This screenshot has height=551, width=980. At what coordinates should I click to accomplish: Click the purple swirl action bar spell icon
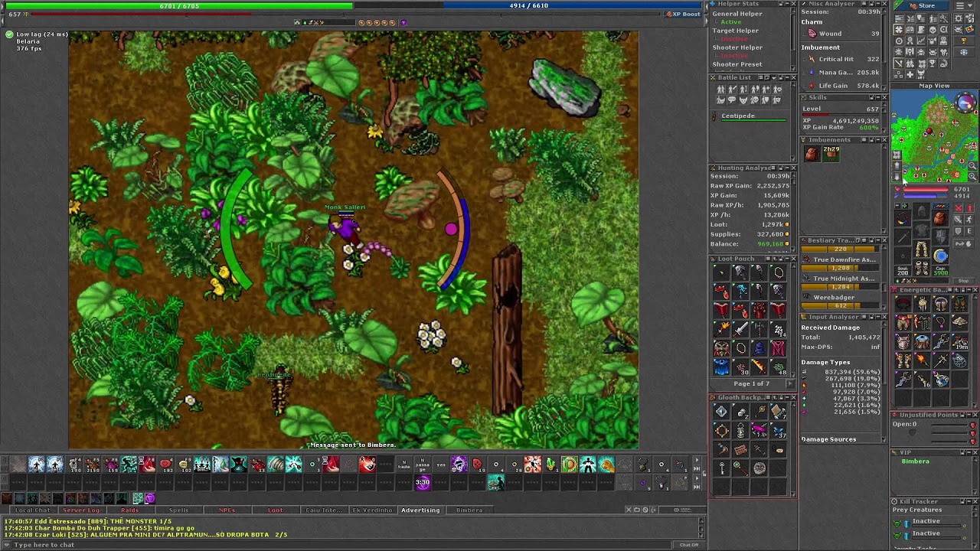[459, 464]
